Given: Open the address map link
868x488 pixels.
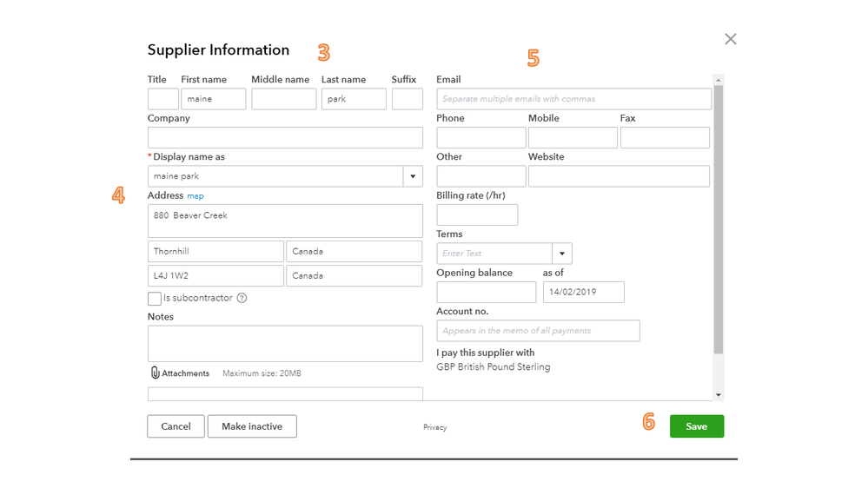Looking at the screenshot, I should coord(195,196).
